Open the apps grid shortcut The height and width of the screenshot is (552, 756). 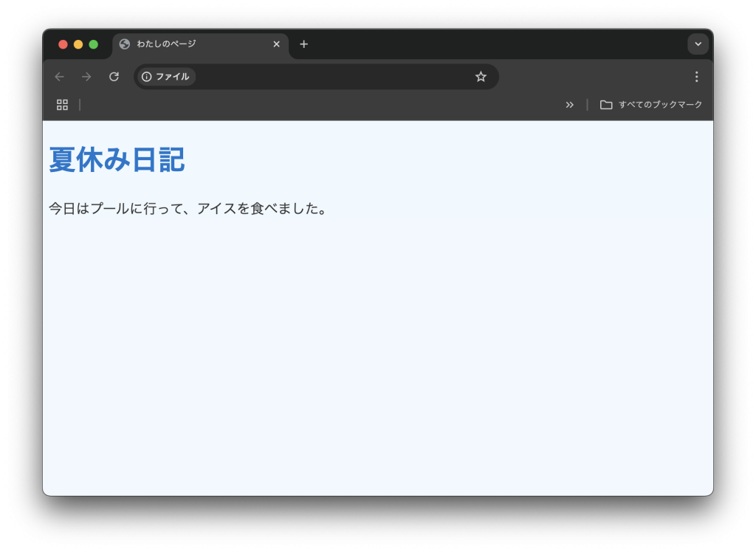(x=62, y=105)
